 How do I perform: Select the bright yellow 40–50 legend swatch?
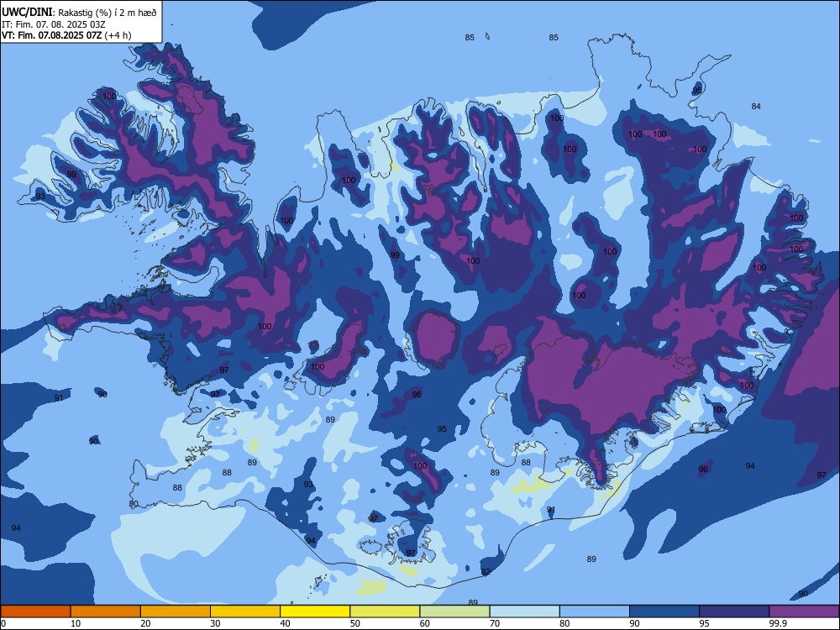[x=315, y=612]
